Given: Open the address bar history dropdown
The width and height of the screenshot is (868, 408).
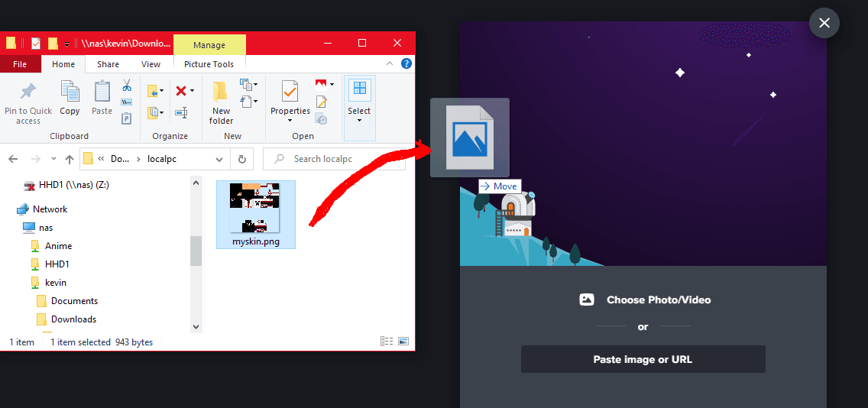Looking at the screenshot, I should pyautogui.click(x=219, y=159).
